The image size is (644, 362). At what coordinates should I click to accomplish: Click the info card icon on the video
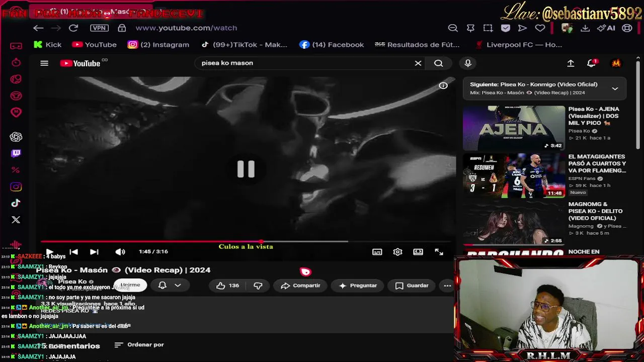click(x=443, y=85)
